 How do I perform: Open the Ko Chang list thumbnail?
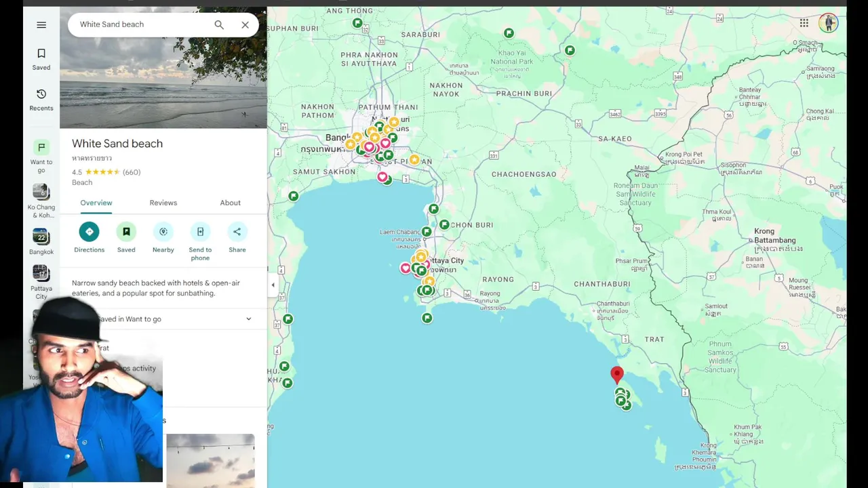click(x=41, y=192)
